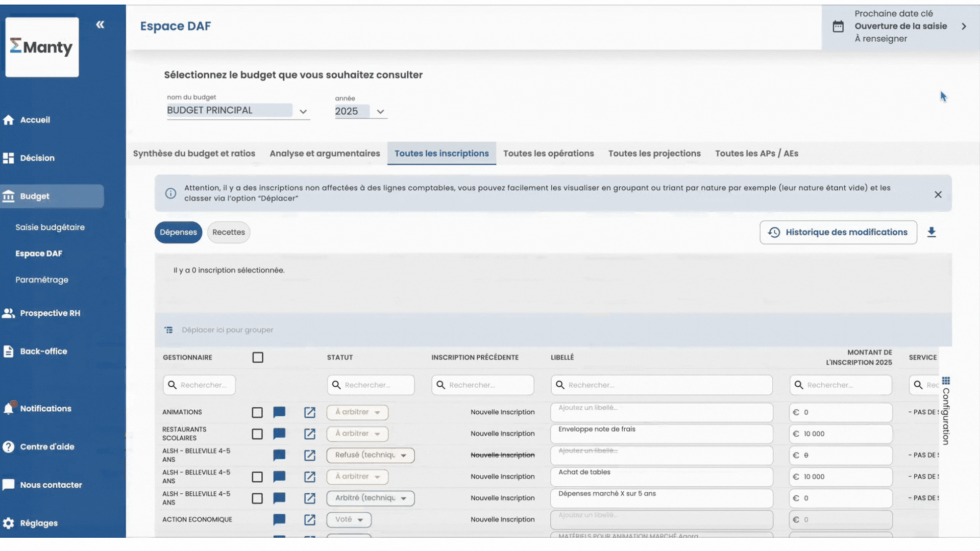Viewport: 980px width, 551px height.
Task: Open comments for the refused ALSH Belleville row
Action: click(279, 455)
